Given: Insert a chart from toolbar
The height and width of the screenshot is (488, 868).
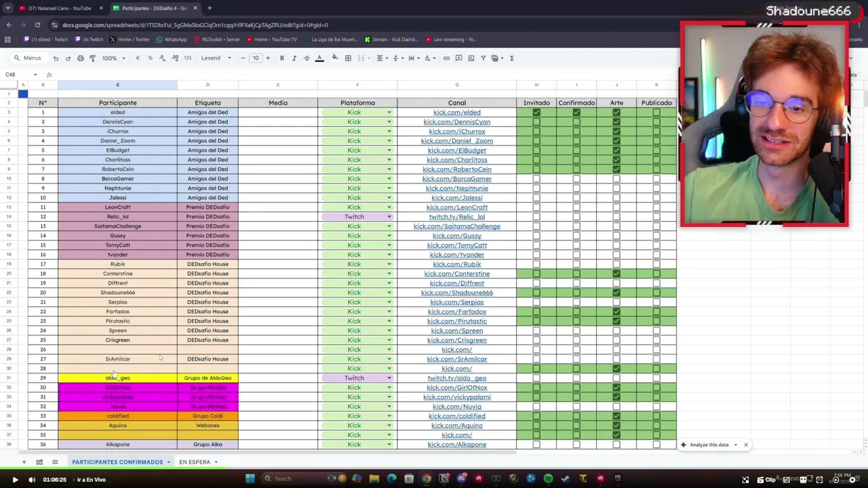Looking at the screenshot, I should (x=471, y=58).
